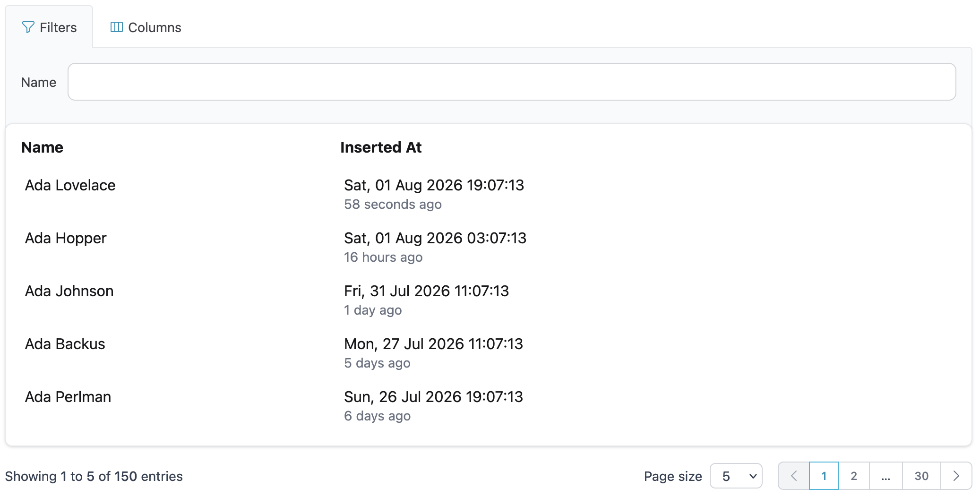Viewport: 980px width, 497px height.
Task: Sort by Inserted At column header
Action: (381, 147)
